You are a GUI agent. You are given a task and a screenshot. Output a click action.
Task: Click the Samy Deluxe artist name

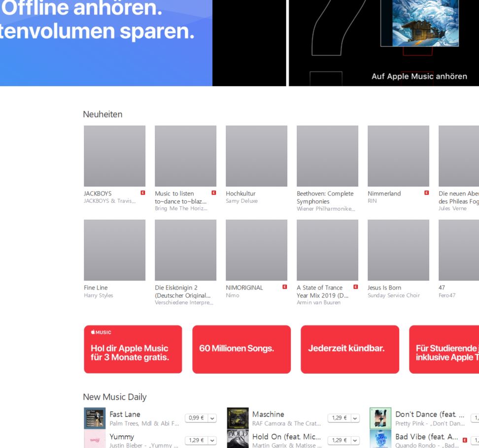point(241,201)
